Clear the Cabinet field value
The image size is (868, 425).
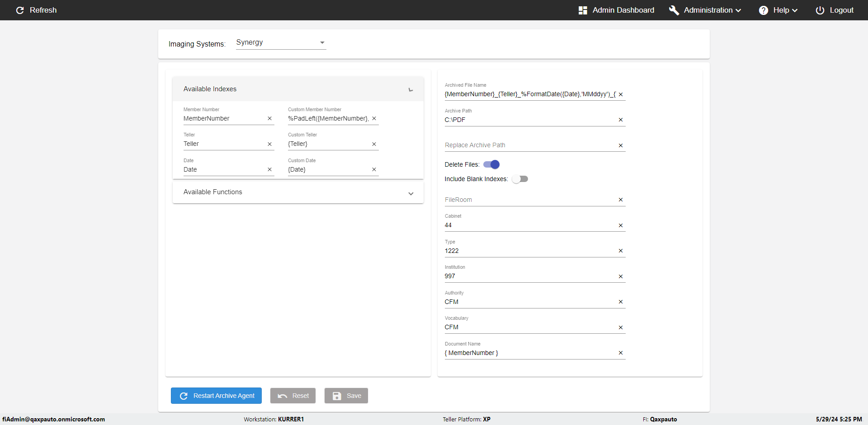point(621,225)
